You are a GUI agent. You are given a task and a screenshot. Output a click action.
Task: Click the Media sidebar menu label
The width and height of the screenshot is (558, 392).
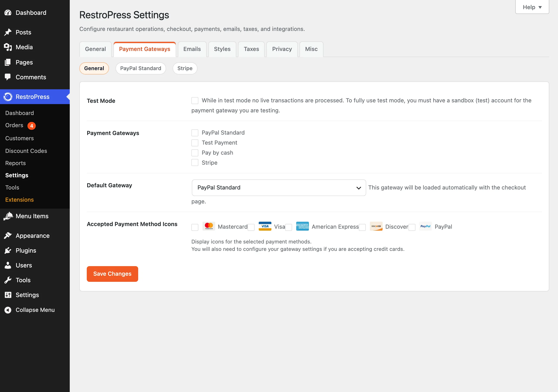point(24,47)
